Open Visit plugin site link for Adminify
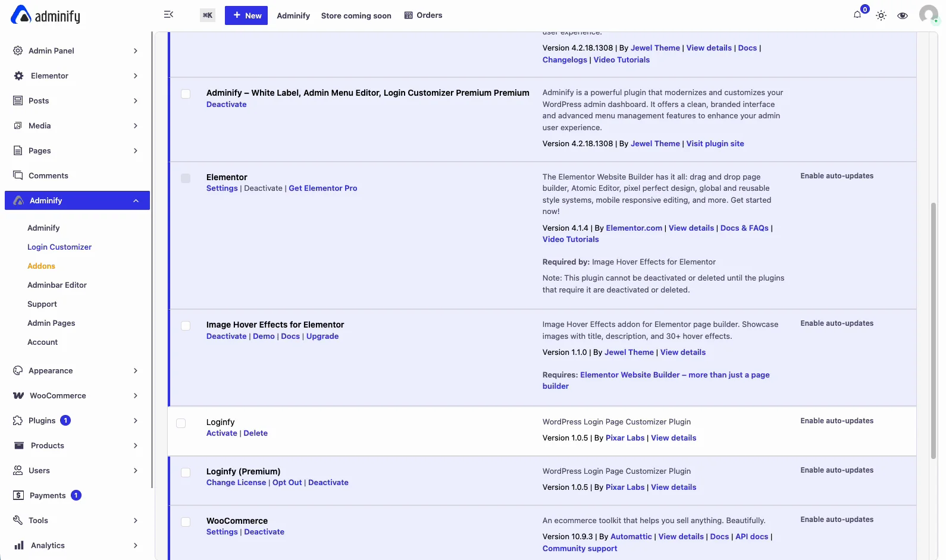The image size is (946, 560). tap(715, 144)
